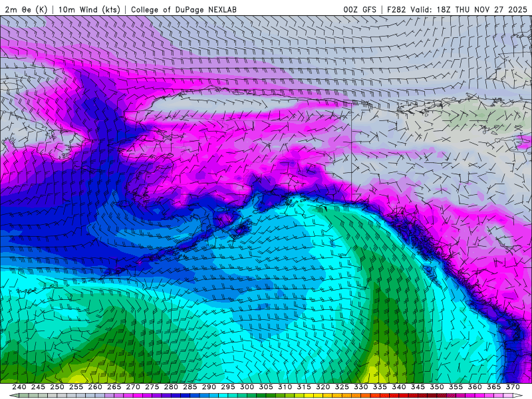The height and width of the screenshot is (399, 532).
Task: Click the '2m θe (K)' title label
Action: tap(26, 9)
